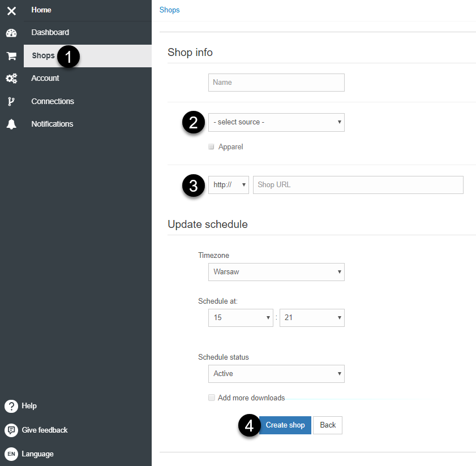
Task: Click the Shops cart icon
Action: (x=11, y=56)
